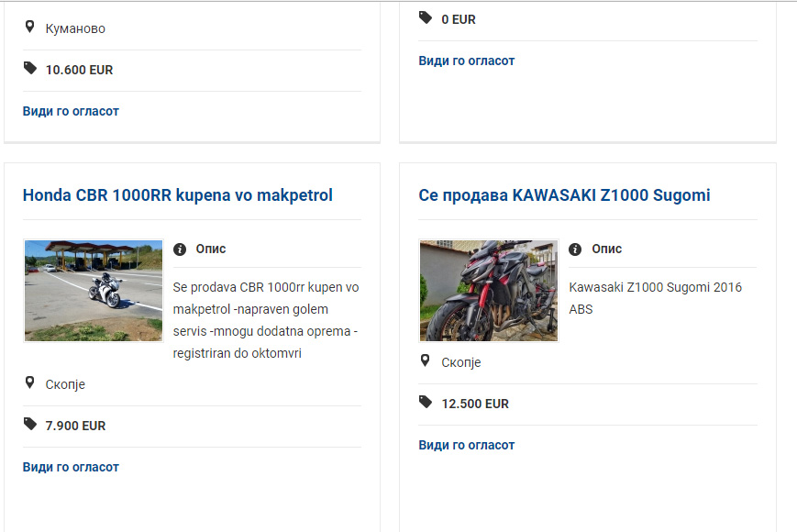Screen dimensions: 797x532
Task: Click the info icon beside Kawasaki's Опис
Action: tap(575, 249)
